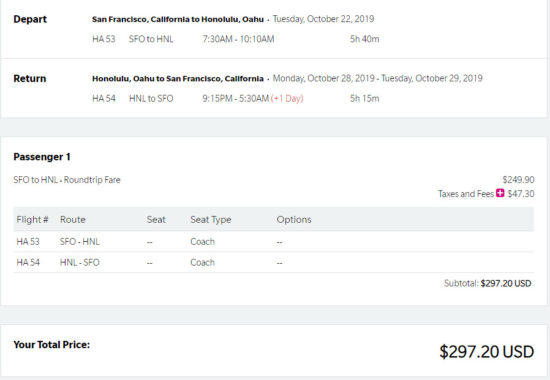The width and height of the screenshot is (550, 380).
Task: Expand Taxes and Fees pink plus icon
Action: 500,193
